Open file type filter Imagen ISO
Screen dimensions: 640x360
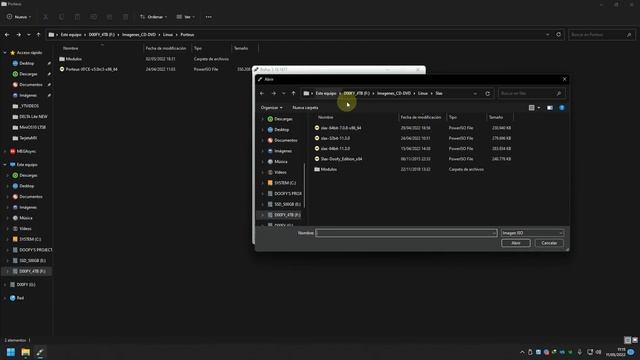pyautogui.click(x=532, y=233)
